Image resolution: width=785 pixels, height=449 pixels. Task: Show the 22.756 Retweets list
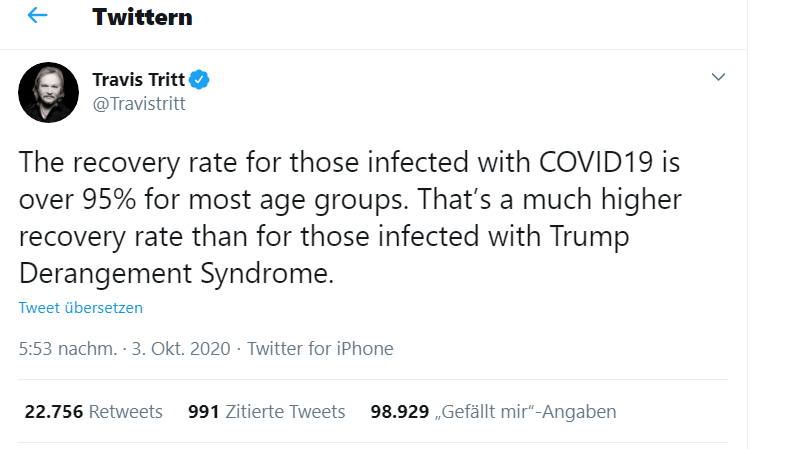pos(91,412)
